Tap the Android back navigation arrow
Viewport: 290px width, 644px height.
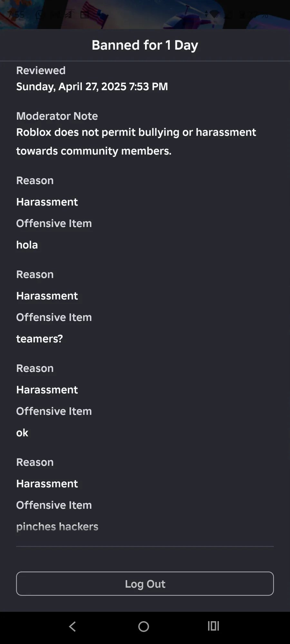[x=72, y=626]
